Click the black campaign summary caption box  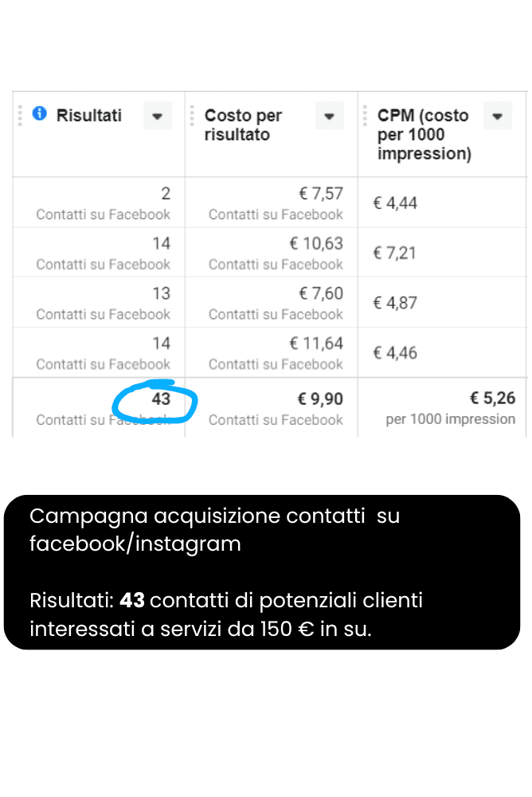262,572
